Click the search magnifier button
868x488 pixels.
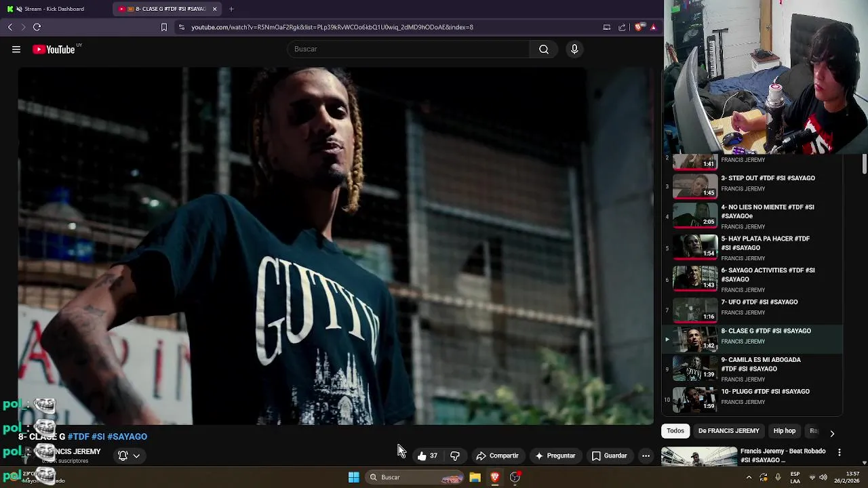tap(544, 49)
